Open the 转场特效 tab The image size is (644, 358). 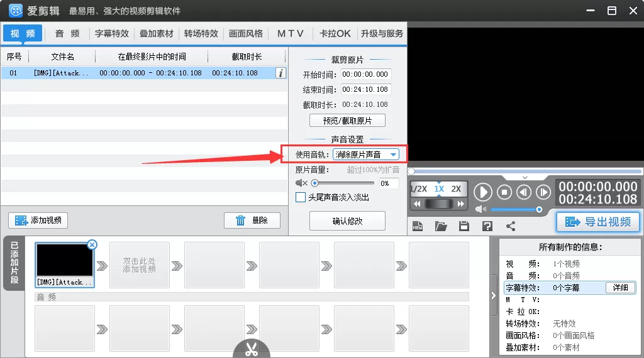201,34
